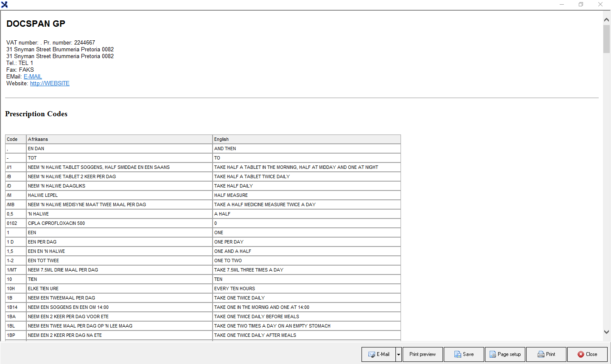
Task: Open Print preview
Action: pos(423,354)
